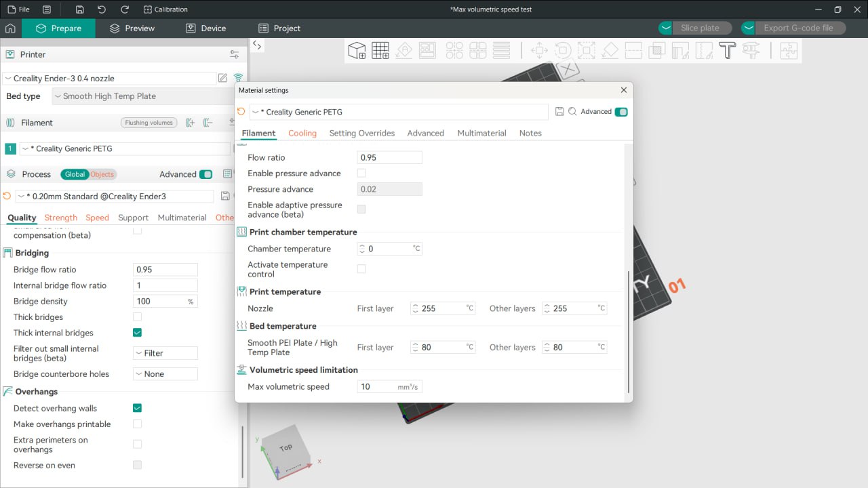Select the Mesh boolean tool icon
This screenshot has width=868, height=488.
click(x=656, y=51)
